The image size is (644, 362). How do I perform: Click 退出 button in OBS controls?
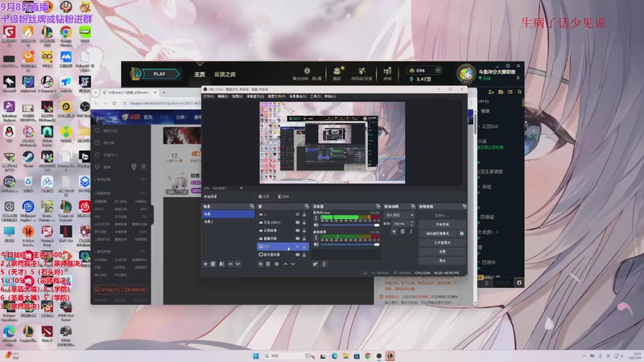pyautogui.click(x=442, y=261)
